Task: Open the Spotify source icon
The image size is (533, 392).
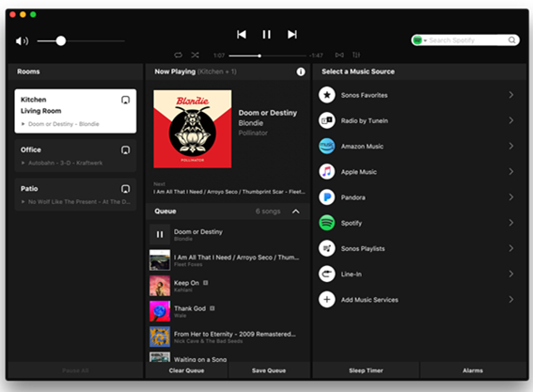Action: point(327,223)
